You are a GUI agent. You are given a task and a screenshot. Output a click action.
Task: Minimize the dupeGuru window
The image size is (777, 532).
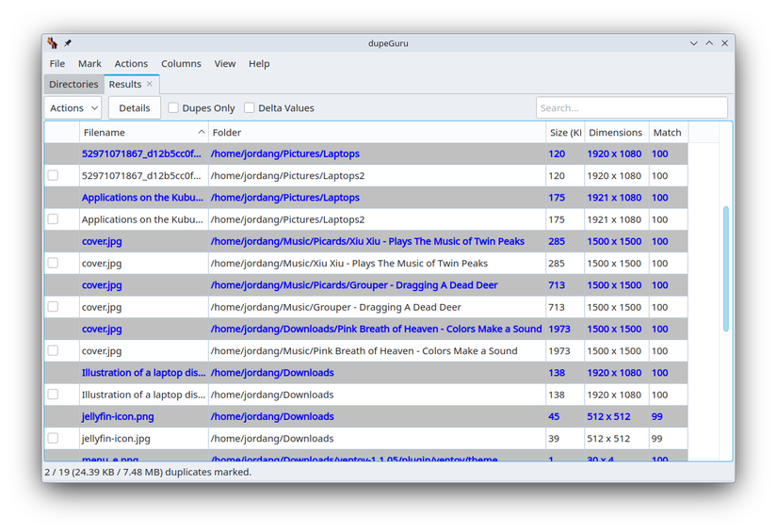click(694, 43)
